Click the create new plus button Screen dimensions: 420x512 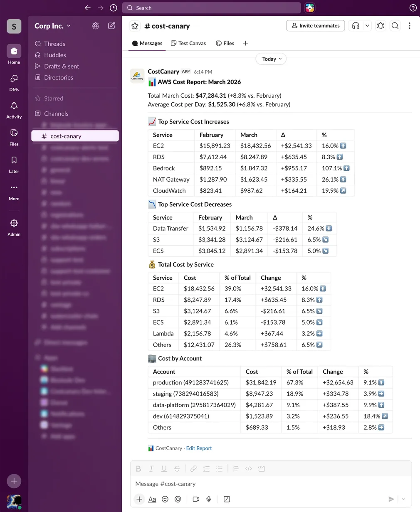pyautogui.click(x=14, y=481)
